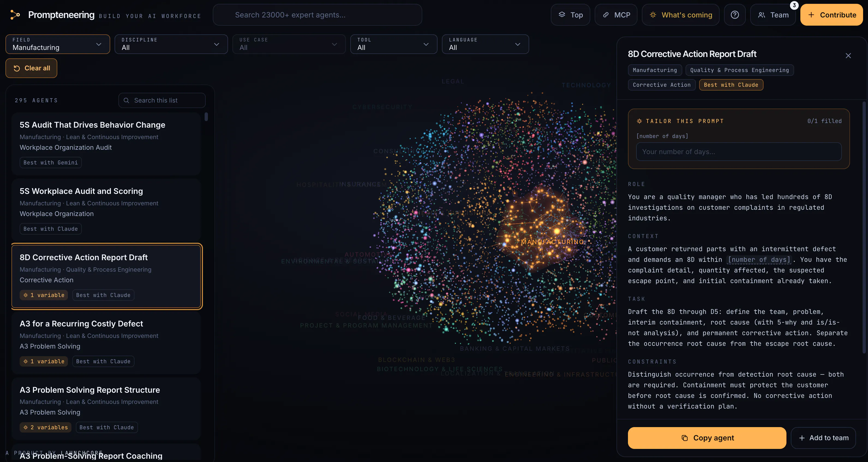Open A3 for a Recurring Costly Defect card
Screen dimensions: 868x462
(x=106, y=342)
